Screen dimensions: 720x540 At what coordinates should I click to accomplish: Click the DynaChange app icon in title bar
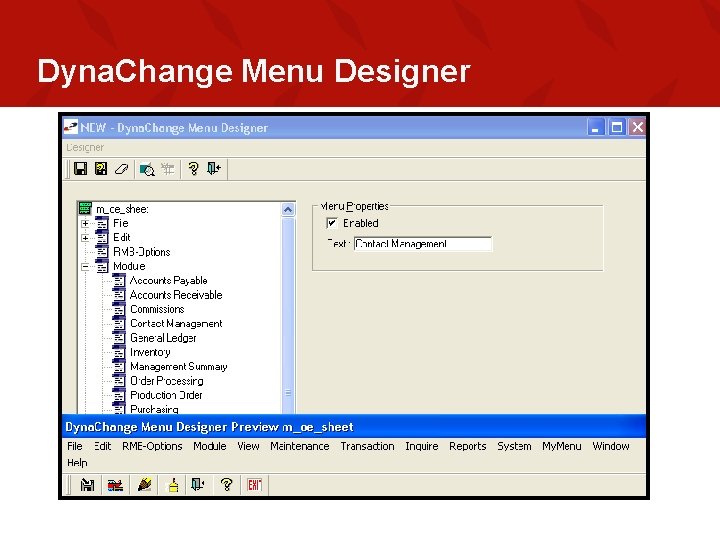pyautogui.click(x=71, y=127)
